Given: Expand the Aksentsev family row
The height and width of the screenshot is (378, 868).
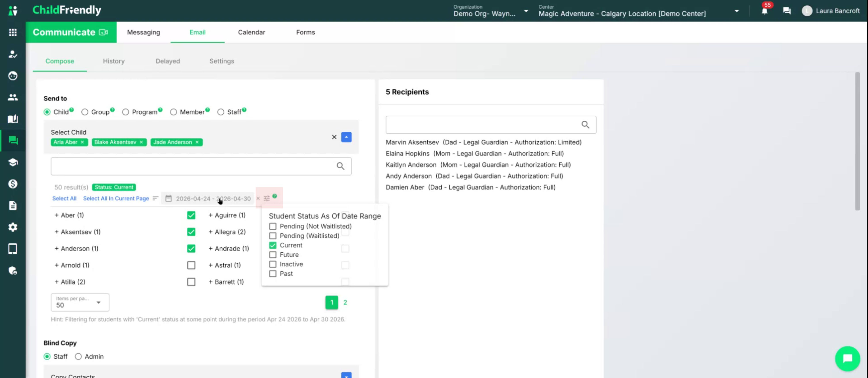Looking at the screenshot, I should point(57,232).
